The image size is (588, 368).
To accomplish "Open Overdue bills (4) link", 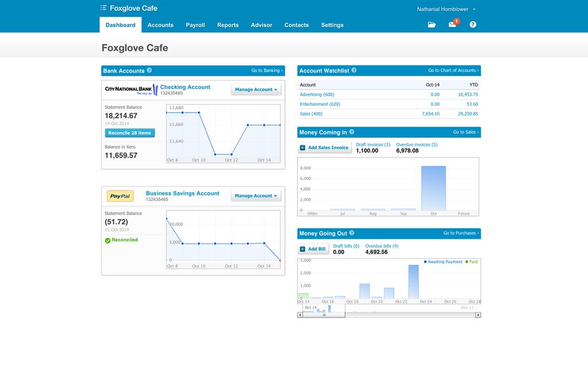I will [x=382, y=246].
